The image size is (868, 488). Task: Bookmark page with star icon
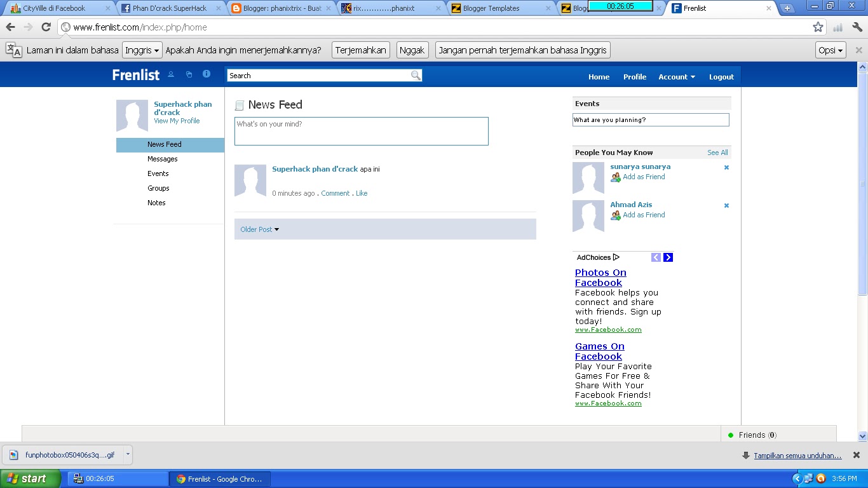coord(818,27)
